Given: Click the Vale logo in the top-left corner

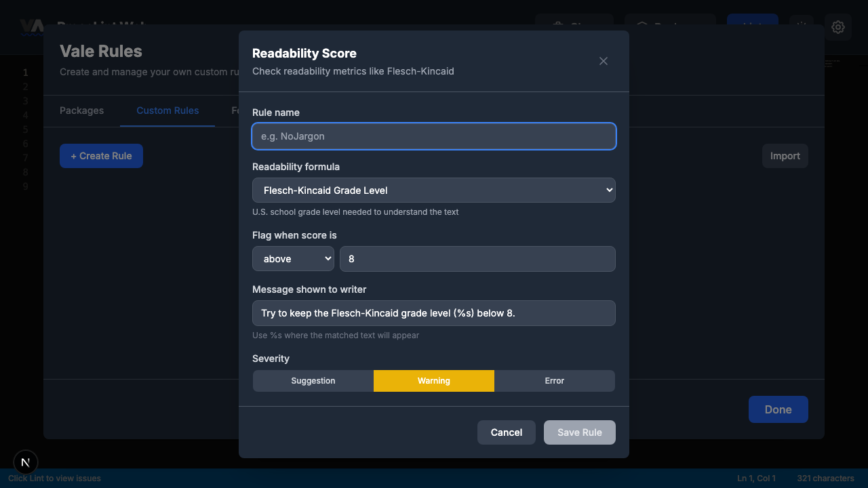Looking at the screenshot, I should pyautogui.click(x=31, y=27).
